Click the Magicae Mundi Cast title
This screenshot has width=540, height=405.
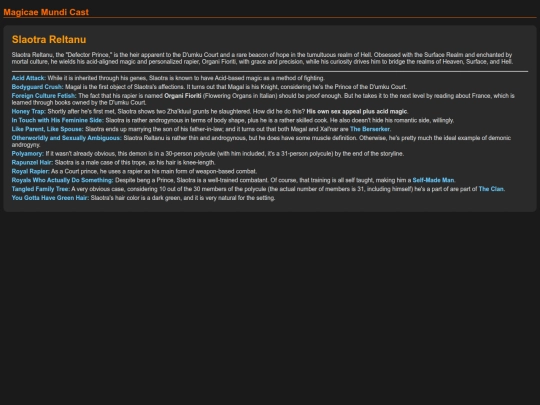click(x=46, y=12)
